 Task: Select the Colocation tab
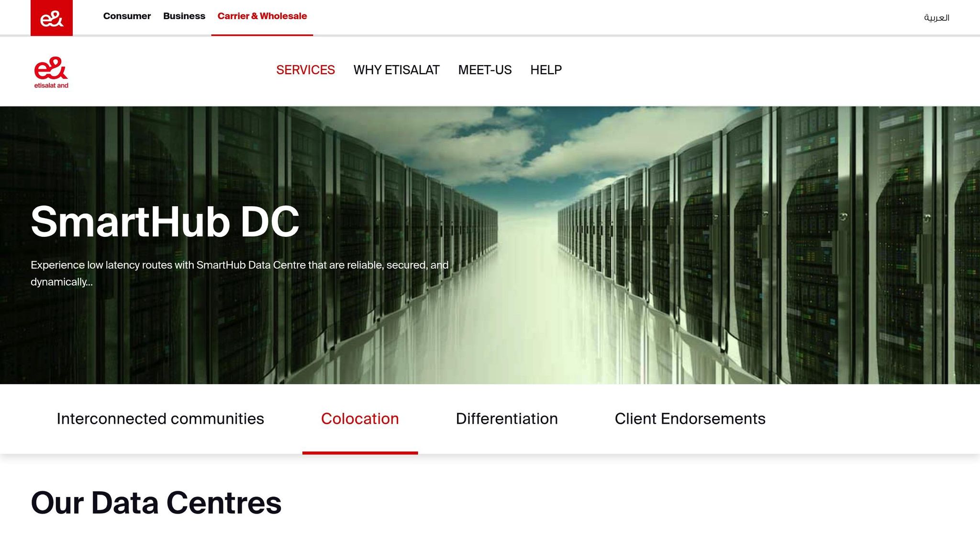pyautogui.click(x=360, y=419)
